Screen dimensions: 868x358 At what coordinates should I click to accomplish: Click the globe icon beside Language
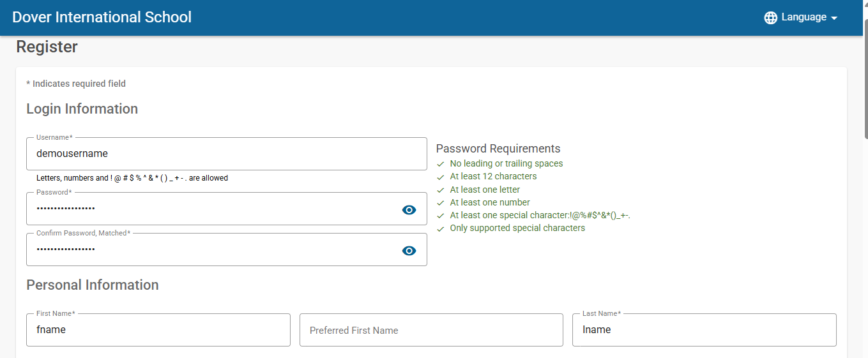pyautogui.click(x=771, y=18)
